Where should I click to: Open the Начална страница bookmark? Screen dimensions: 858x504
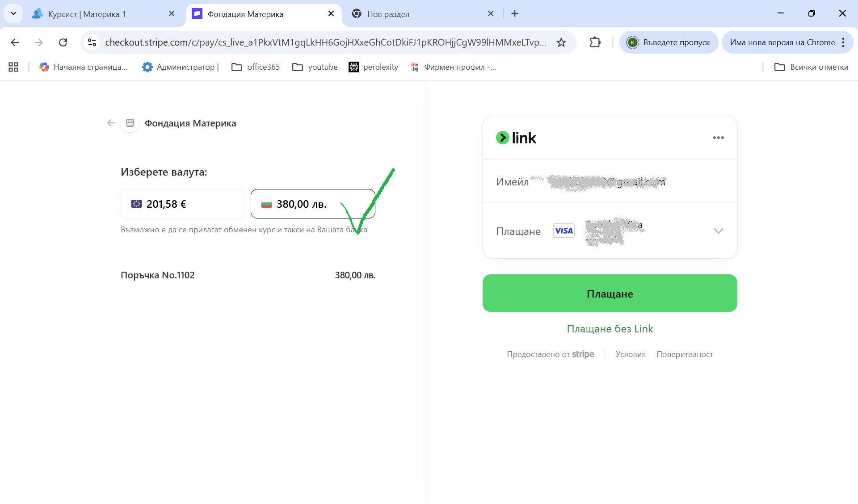tap(83, 67)
